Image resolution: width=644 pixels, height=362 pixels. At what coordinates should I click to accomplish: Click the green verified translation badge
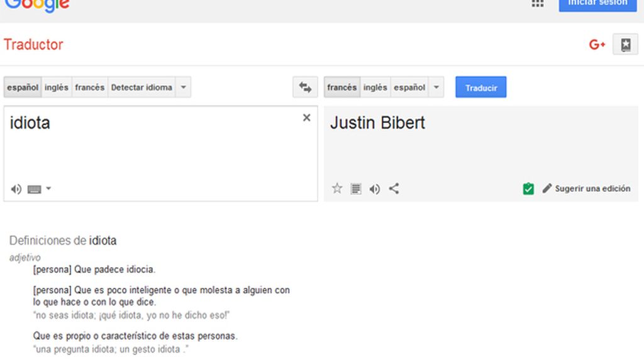coord(528,189)
